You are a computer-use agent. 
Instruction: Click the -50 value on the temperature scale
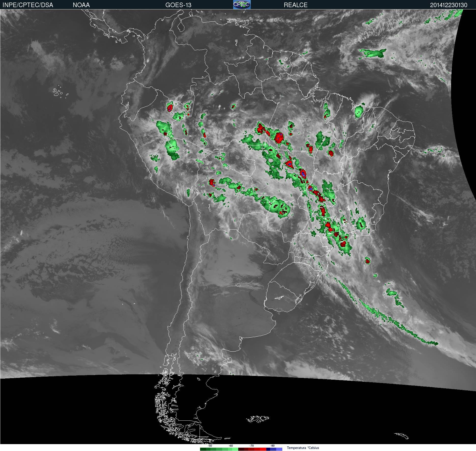coord(210,446)
